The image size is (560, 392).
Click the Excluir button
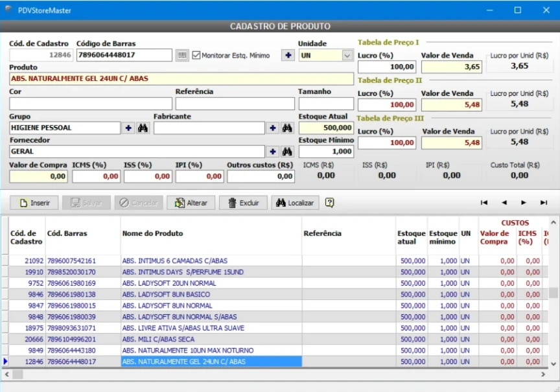[x=243, y=203]
